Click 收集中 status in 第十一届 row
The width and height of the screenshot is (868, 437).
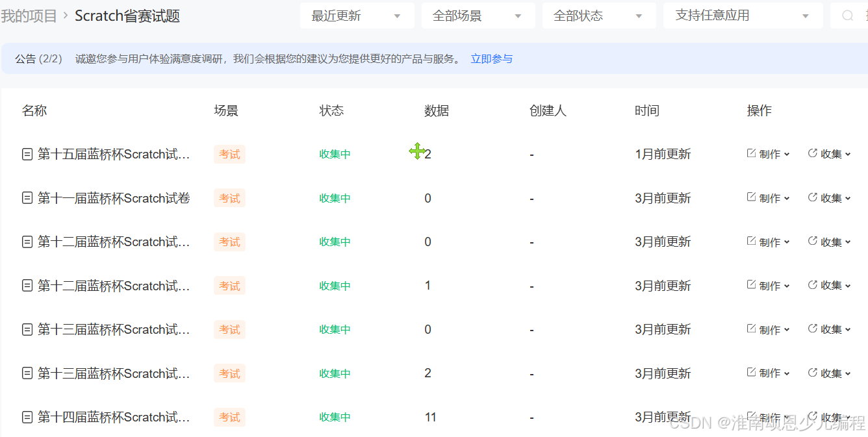coord(335,198)
